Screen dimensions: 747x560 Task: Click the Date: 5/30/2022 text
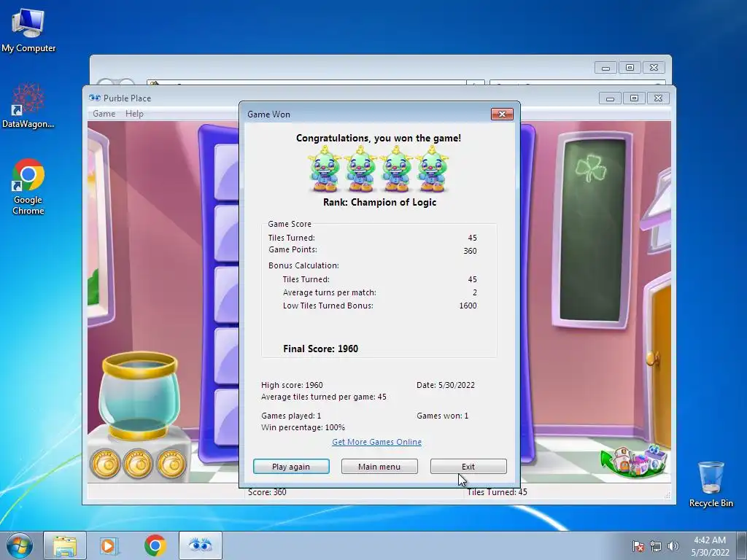click(x=446, y=385)
